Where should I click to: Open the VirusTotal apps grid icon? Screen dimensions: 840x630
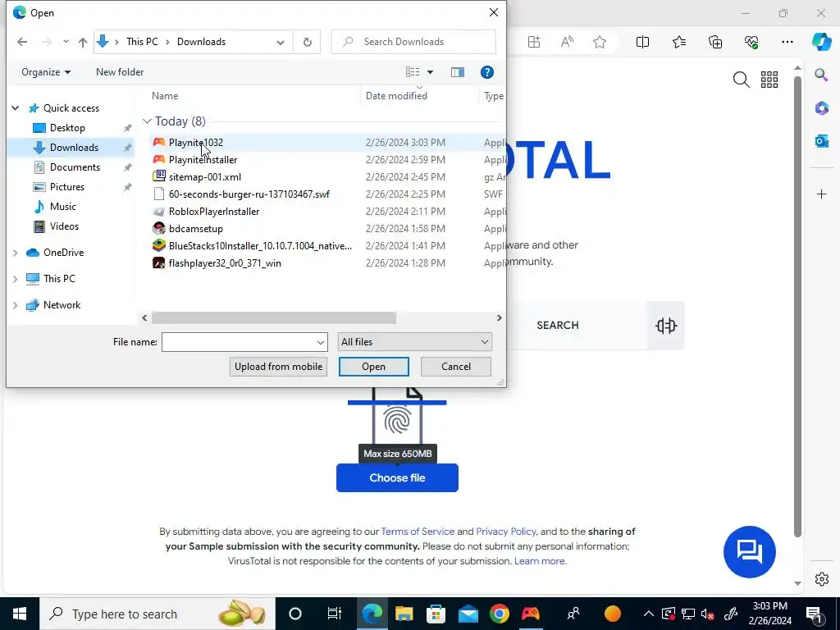(769, 80)
